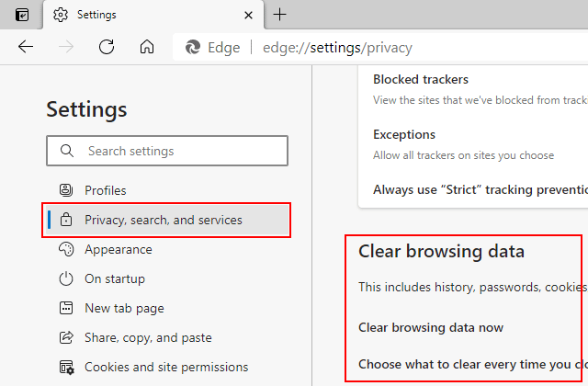The width and height of the screenshot is (588, 386).
Task: Open New tab page settings
Action: [167, 309]
